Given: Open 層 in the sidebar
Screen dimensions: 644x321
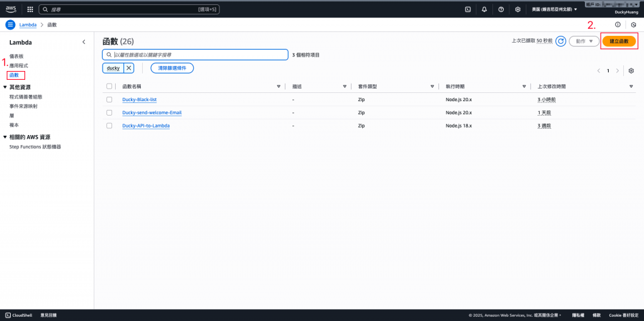Looking at the screenshot, I should click(x=11, y=116).
